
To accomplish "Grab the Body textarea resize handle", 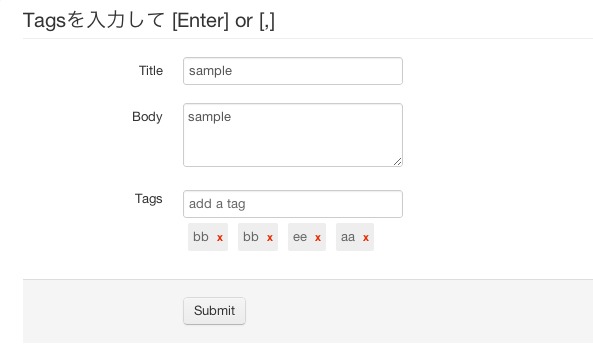I will click(397, 161).
